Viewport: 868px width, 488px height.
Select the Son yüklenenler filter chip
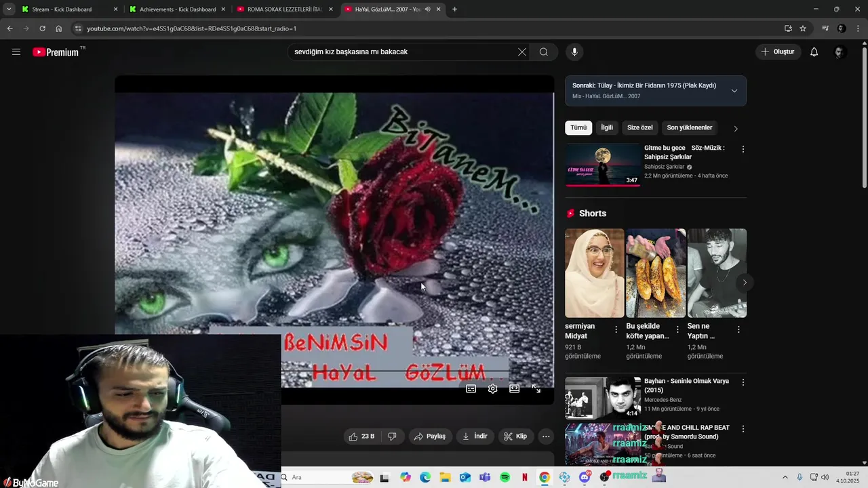(x=690, y=127)
